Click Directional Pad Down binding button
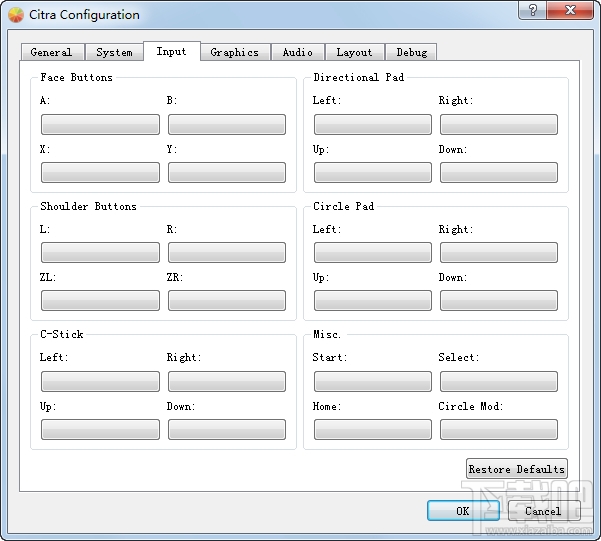 (x=499, y=172)
